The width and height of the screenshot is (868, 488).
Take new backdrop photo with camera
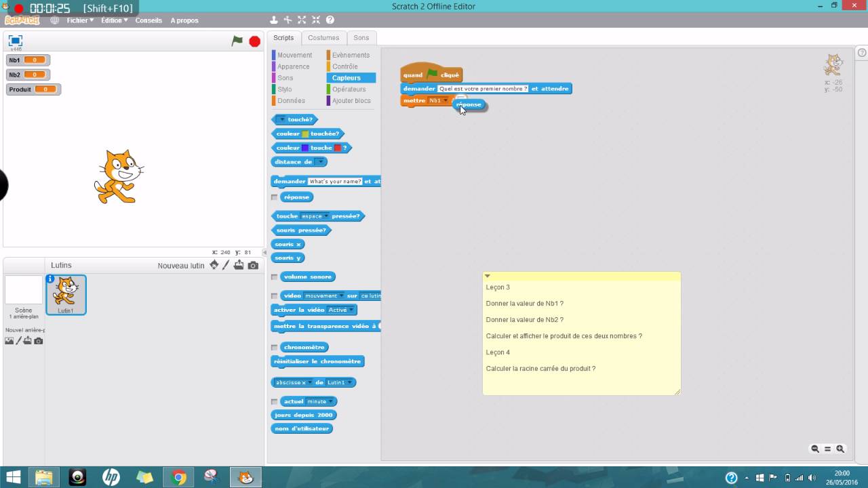click(39, 341)
